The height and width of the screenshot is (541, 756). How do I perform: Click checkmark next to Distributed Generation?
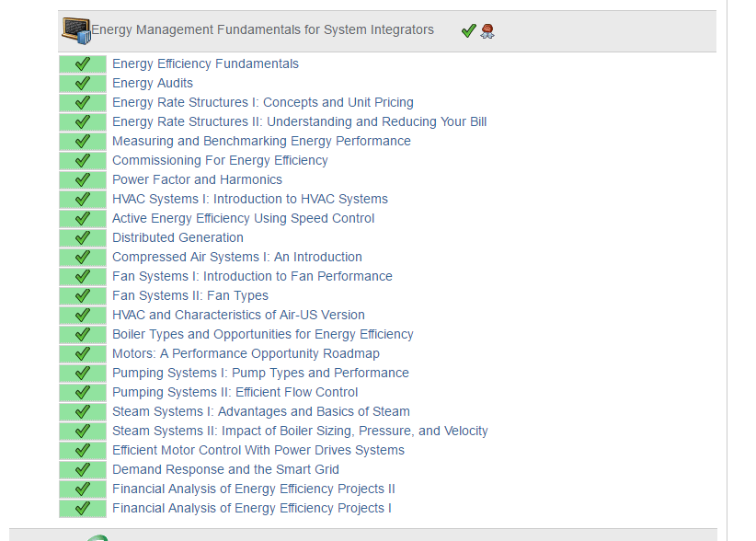pos(83,238)
